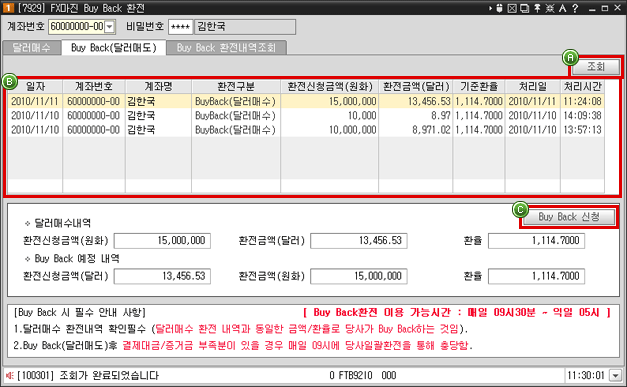Screen dimensions: 627x387
Task: Switch to 달러매수 tab
Action: click(32, 48)
